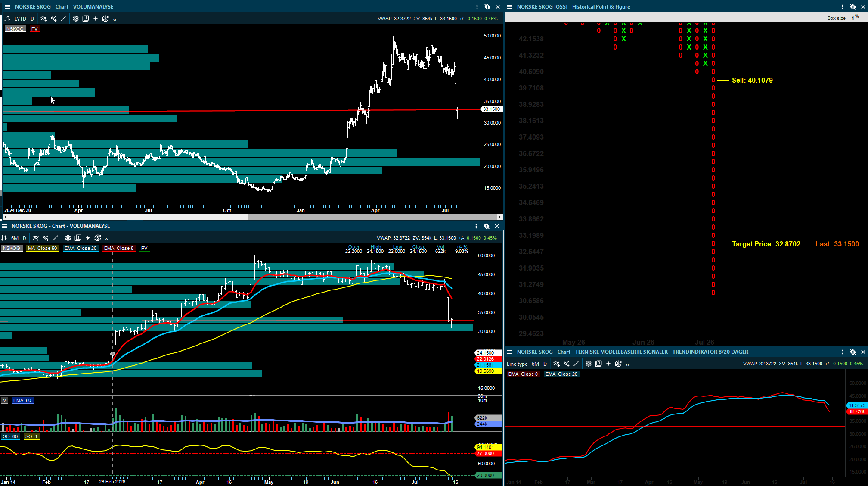Toggle PV label in lower VOLUMANALYSE chart

[x=145, y=248]
